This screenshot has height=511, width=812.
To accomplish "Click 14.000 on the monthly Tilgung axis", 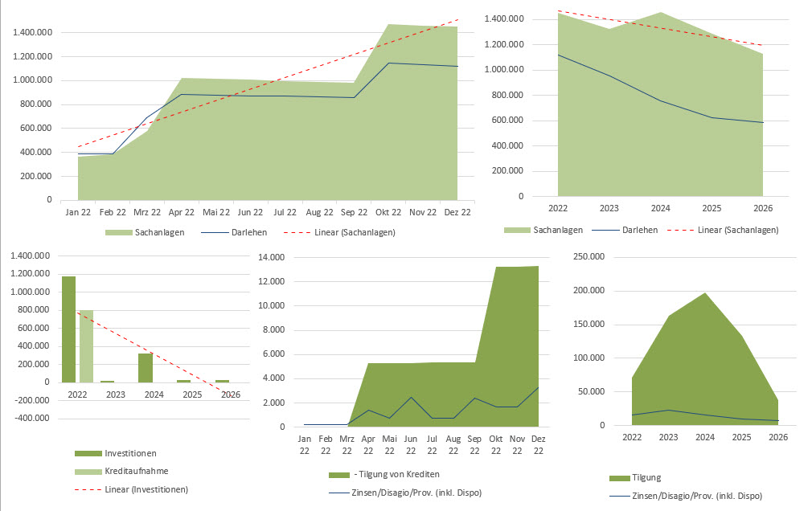I will 272,257.
